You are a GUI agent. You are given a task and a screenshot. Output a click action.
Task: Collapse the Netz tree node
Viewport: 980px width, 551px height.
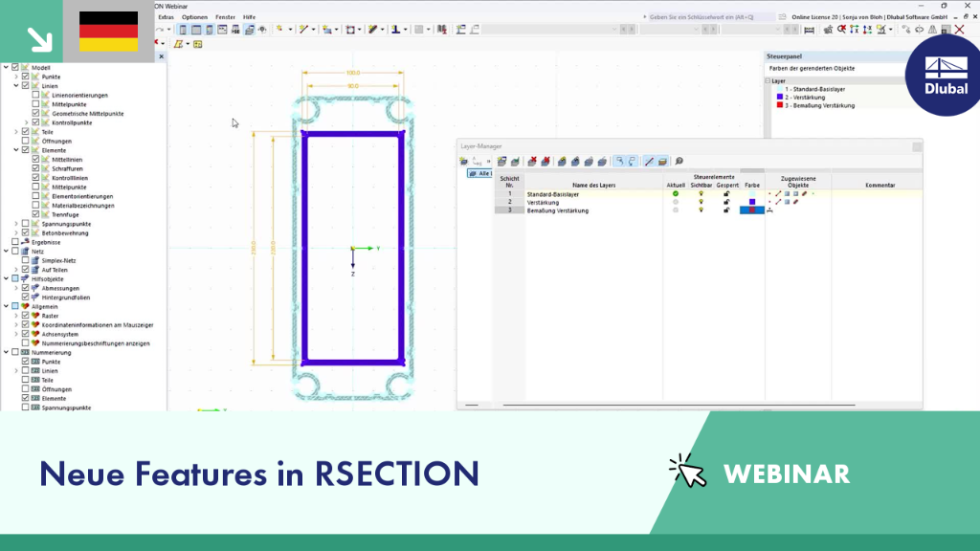tap(6, 252)
